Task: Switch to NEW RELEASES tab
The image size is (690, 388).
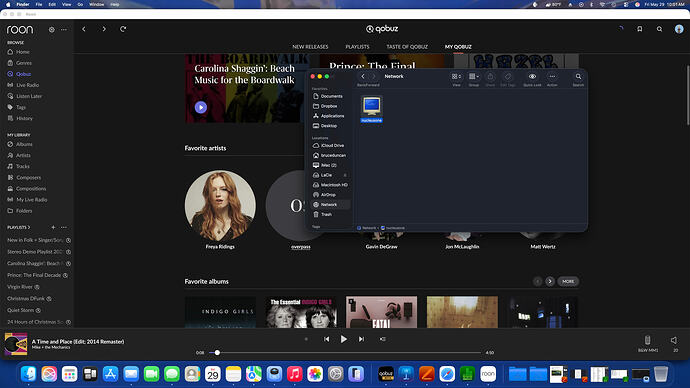Action: click(310, 47)
